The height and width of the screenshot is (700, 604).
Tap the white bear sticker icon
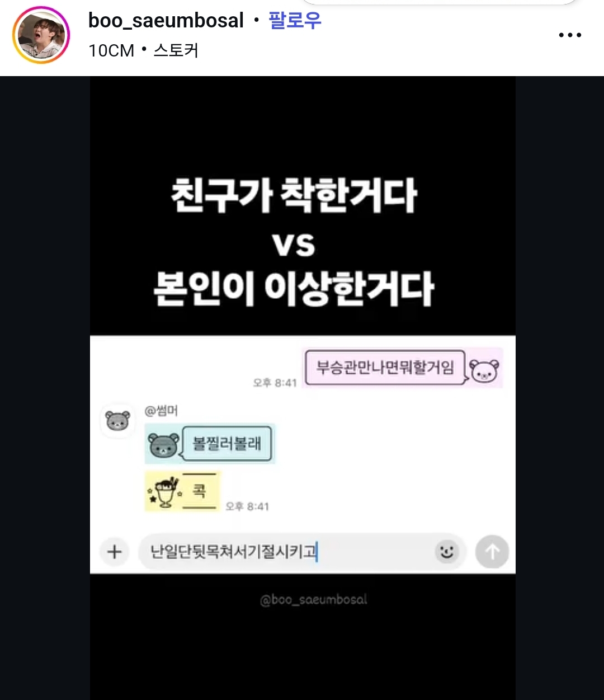484,370
